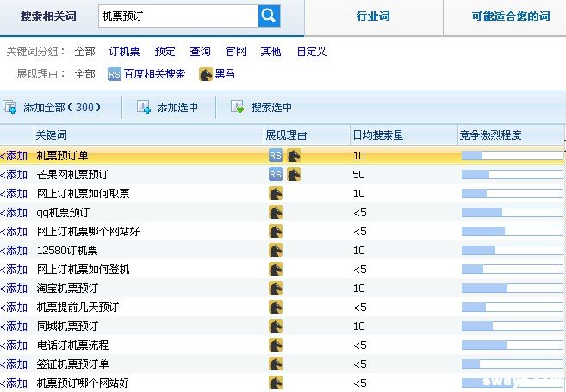This screenshot has width=566, height=392.
Task: Filter keywords by 其他 group
Action: [x=271, y=52]
